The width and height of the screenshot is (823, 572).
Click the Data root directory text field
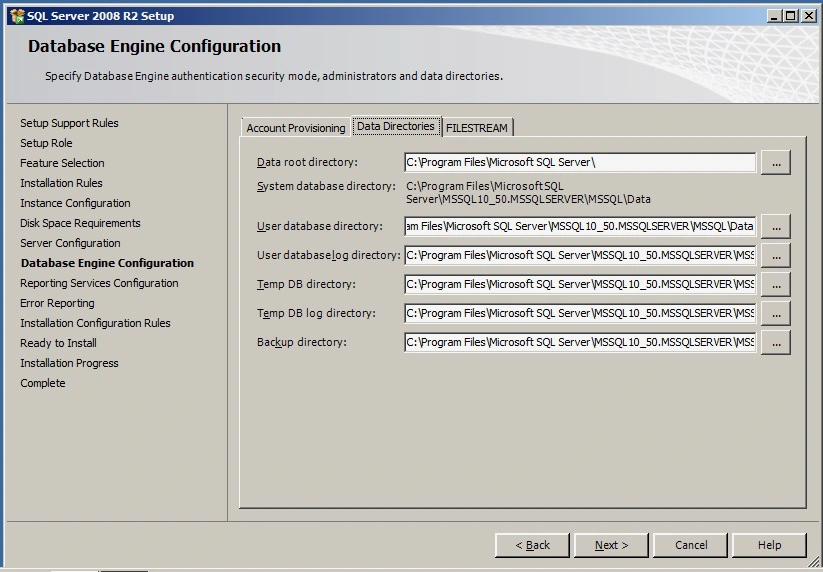(x=580, y=162)
